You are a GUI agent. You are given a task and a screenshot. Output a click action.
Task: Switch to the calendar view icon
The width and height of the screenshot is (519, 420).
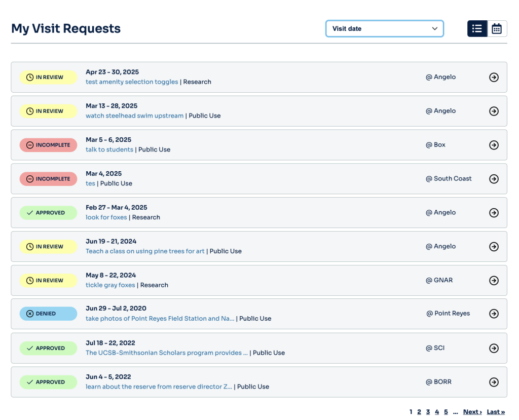point(497,29)
